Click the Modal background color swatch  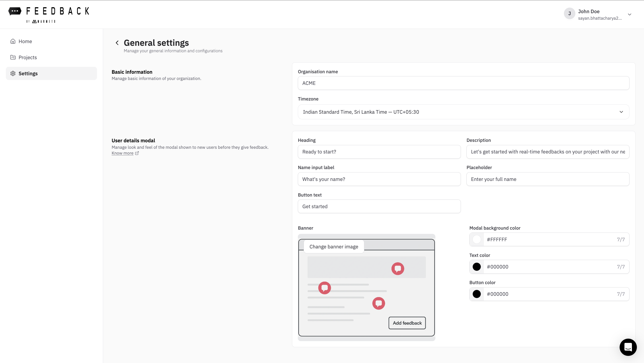(x=477, y=239)
